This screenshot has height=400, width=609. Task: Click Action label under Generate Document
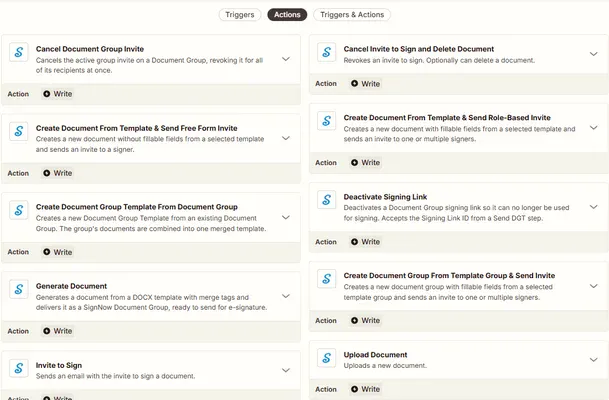[18, 331]
